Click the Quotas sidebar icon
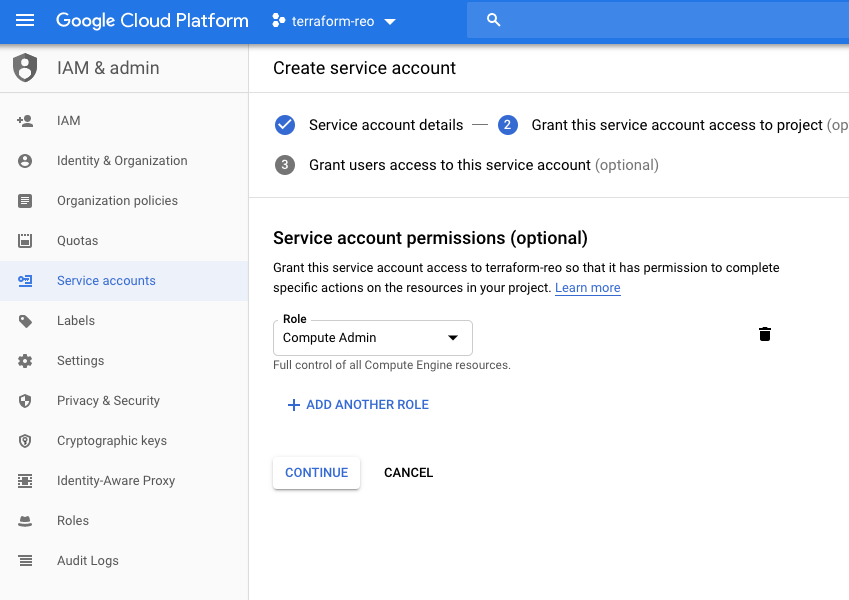 click(25, 241)
